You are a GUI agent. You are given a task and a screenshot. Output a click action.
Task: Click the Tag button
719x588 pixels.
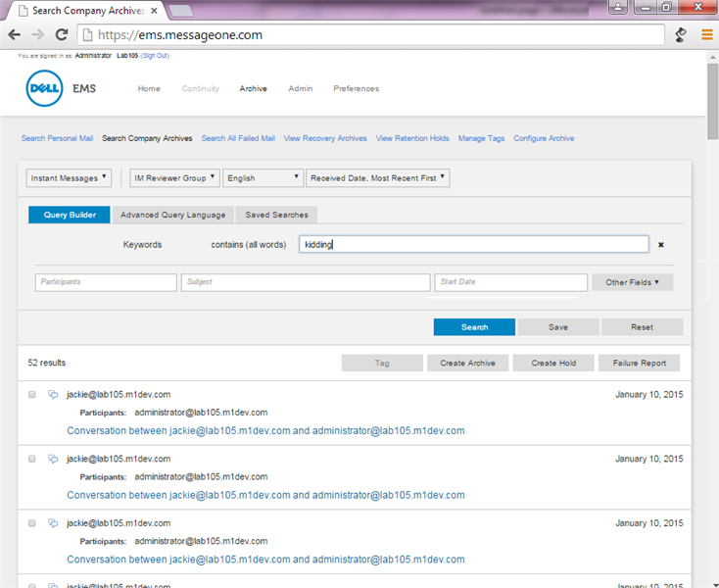tap(382, 363)
